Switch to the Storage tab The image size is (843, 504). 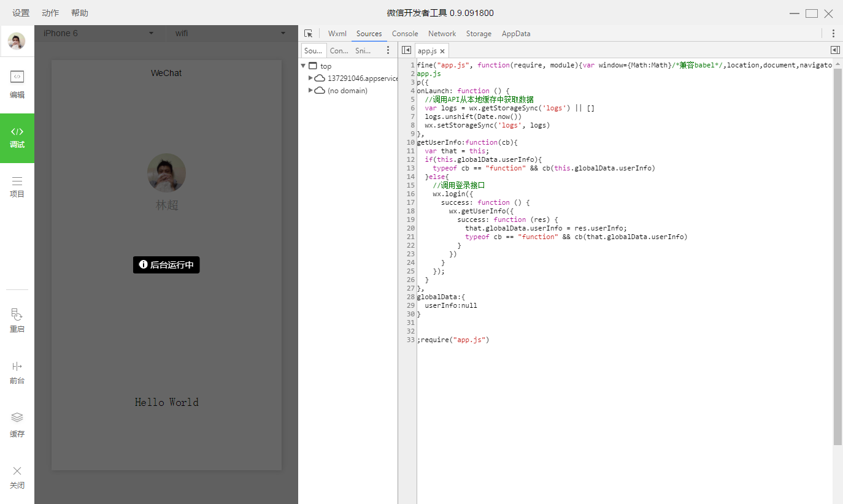tap(479, 34)
